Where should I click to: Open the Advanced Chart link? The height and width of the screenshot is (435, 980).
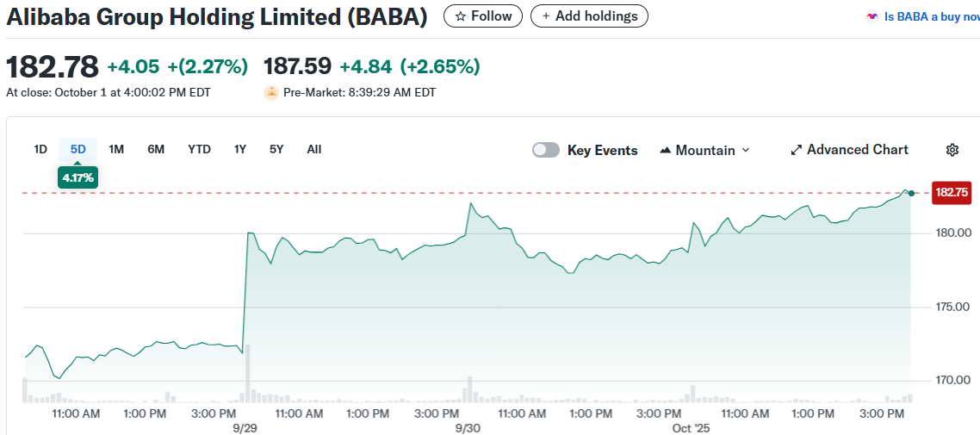click(857, 150)
